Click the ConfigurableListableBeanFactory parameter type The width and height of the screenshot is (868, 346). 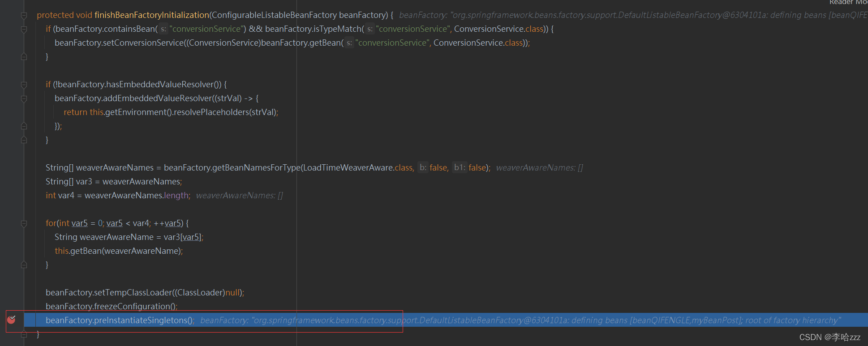point(275,15)
